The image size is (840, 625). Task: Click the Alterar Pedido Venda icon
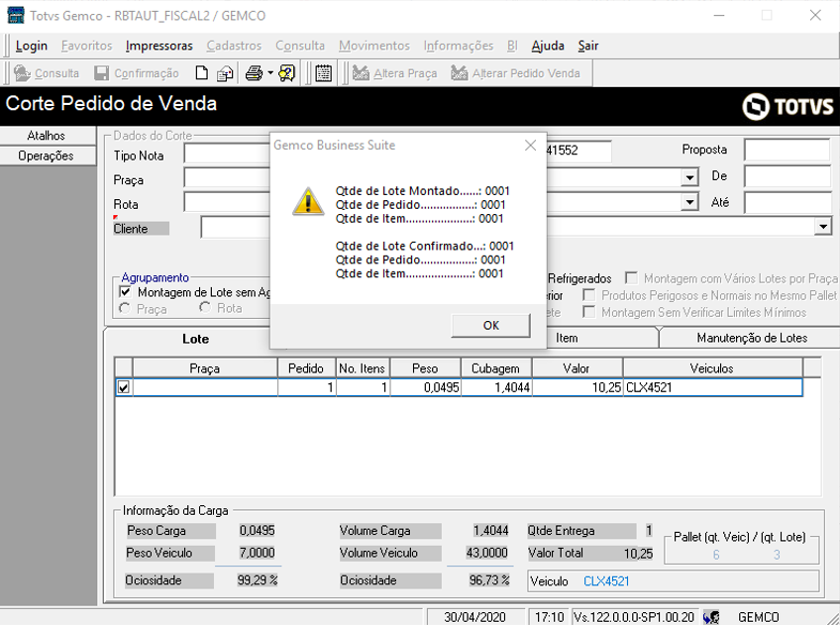pyautogui.click(x=459, y=73)
